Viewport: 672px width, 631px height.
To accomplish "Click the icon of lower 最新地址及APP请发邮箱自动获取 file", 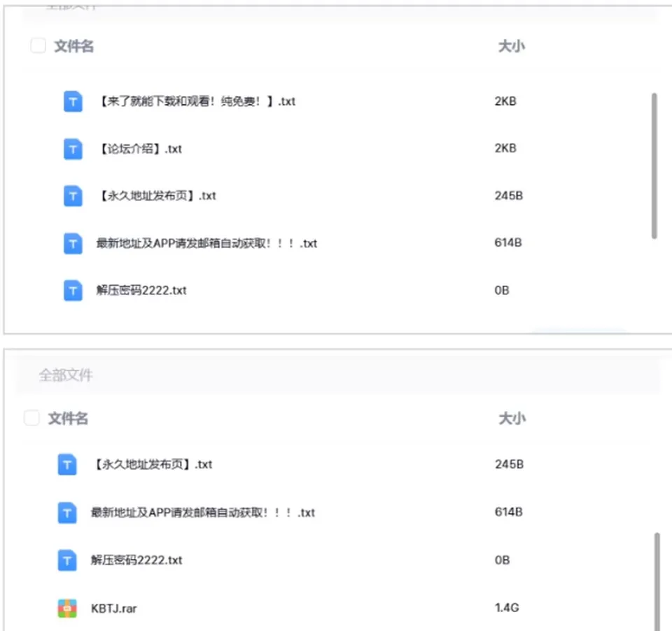I will 67,513.
